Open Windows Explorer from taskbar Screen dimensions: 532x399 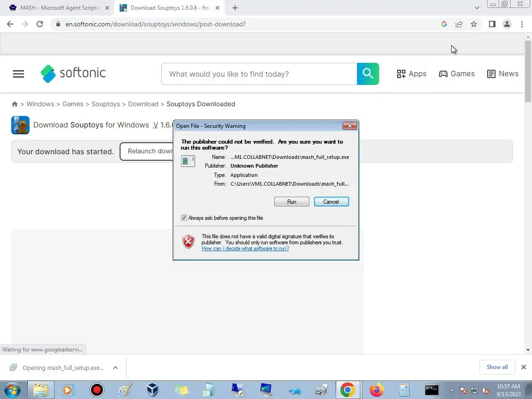click(x=40, y=390)
